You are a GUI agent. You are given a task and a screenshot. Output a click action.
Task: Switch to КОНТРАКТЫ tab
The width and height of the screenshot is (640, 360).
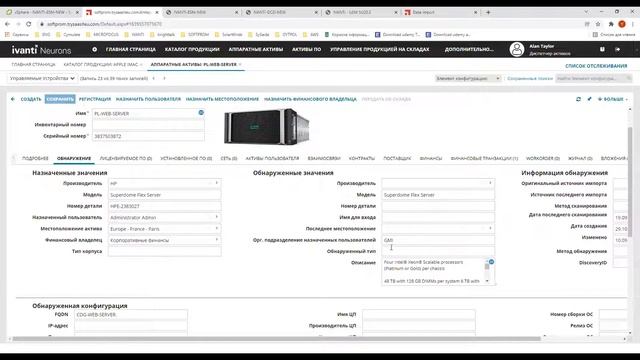coord(362,158)
